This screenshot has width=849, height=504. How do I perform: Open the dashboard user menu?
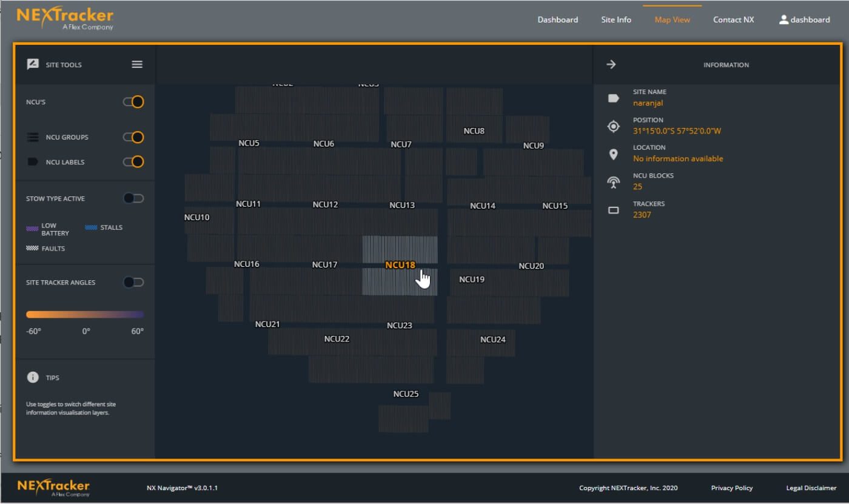point(805,19)
